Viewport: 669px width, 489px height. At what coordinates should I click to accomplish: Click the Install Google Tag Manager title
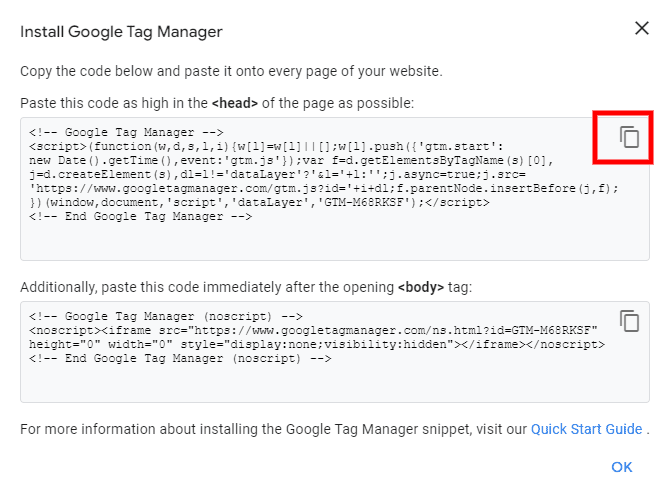[121, 32]
